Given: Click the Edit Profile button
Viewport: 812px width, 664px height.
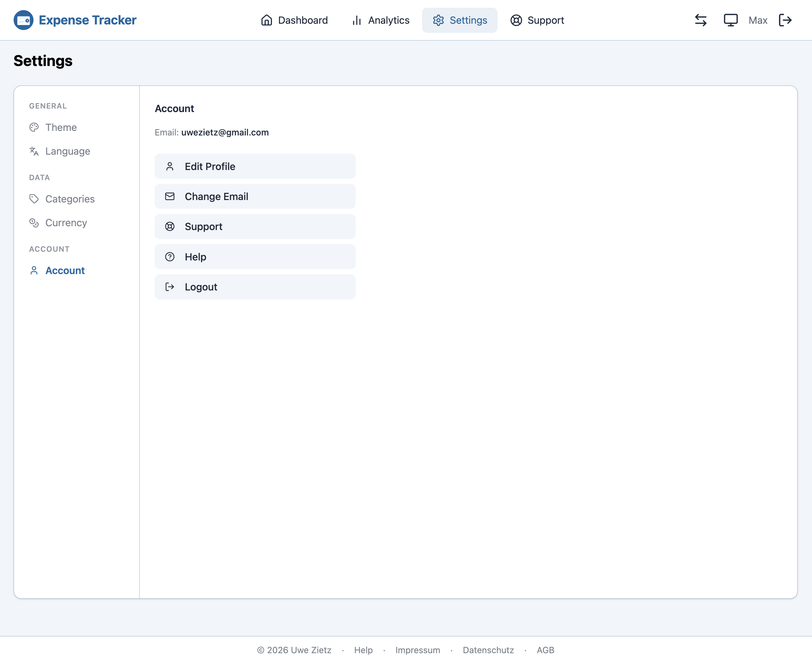Looking at the screenshot, I should (255, 167).
